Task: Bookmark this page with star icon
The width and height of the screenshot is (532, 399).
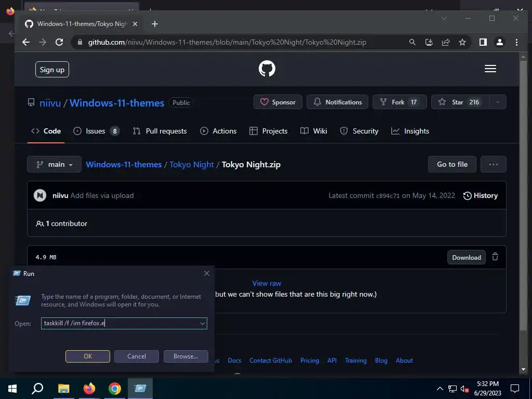Action: point(462,42)
